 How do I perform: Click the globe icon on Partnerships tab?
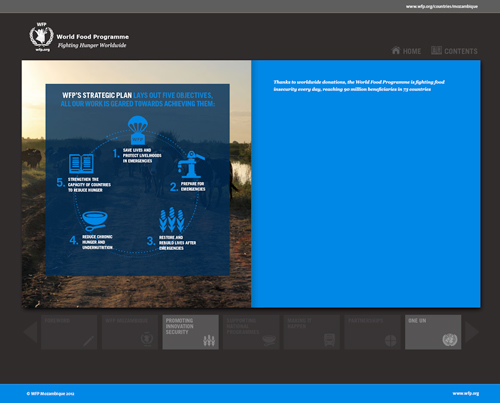[390, 341]
